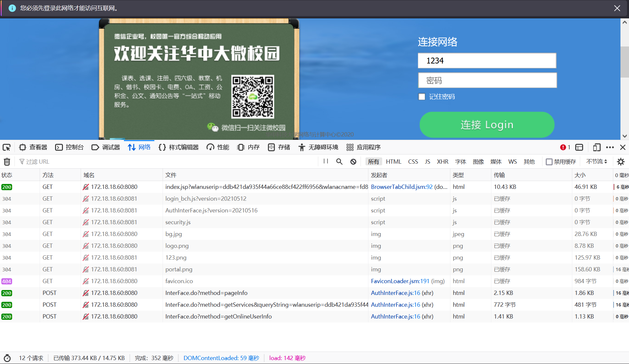Close the developer tools panel
Screen dimensions: 629x364
pos(623,147)
